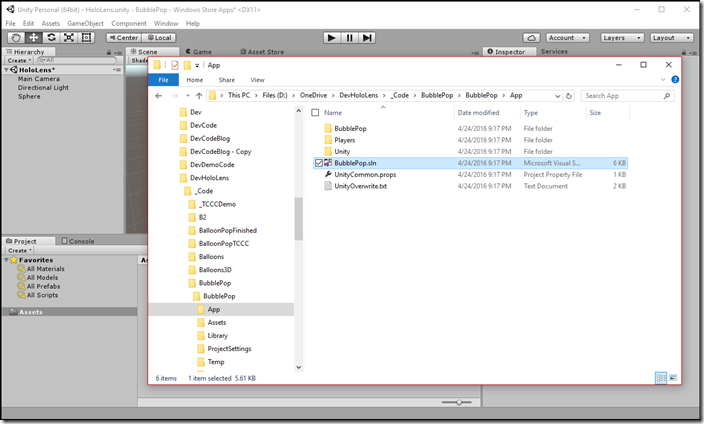Select Sphere in Hierarchy
The height and width of the screenshot is (424, 704).
(x=29, y=97)
